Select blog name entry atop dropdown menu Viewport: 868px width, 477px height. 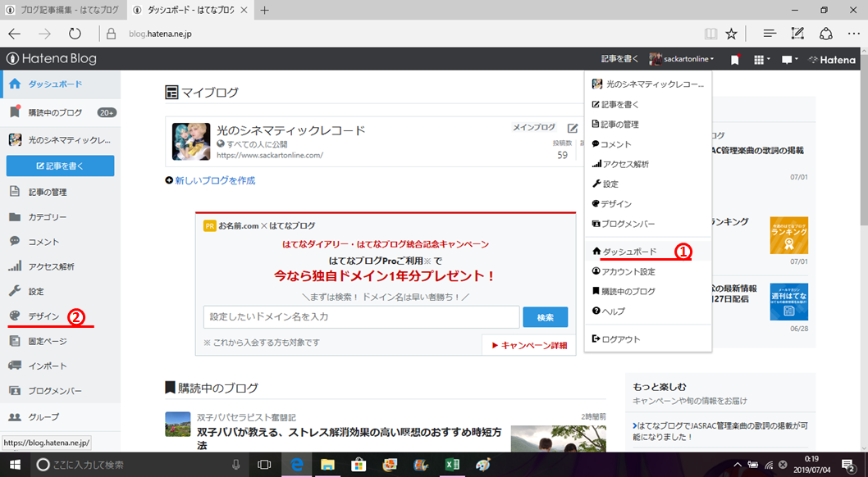coord(647,84)
